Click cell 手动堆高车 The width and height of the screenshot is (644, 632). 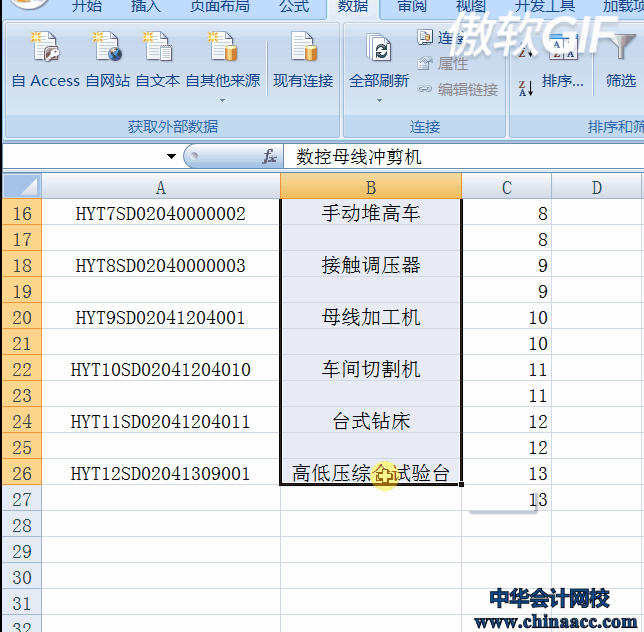pos(371,213)
